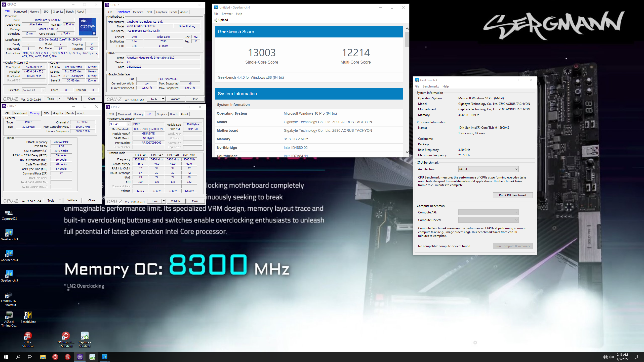Open Compute Device dropdown
The height and width of the screenshot is (362, 644).
488,220
